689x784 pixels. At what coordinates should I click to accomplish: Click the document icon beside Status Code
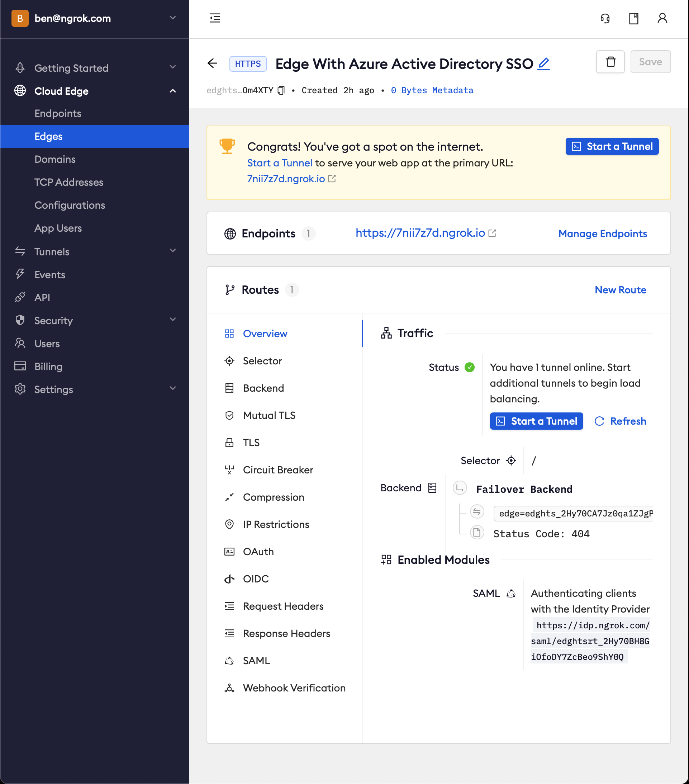[476, 532]
